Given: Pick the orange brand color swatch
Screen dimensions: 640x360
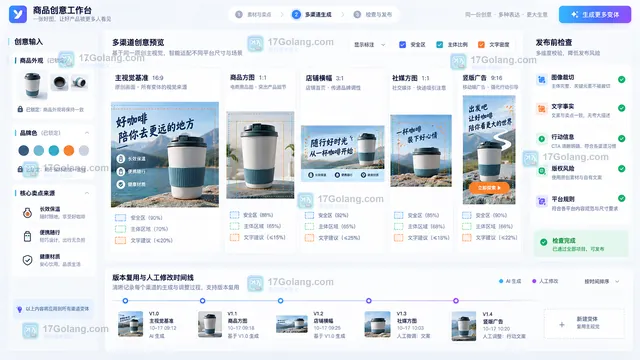Looking at the screenshot, I should [x=69, y=151].
